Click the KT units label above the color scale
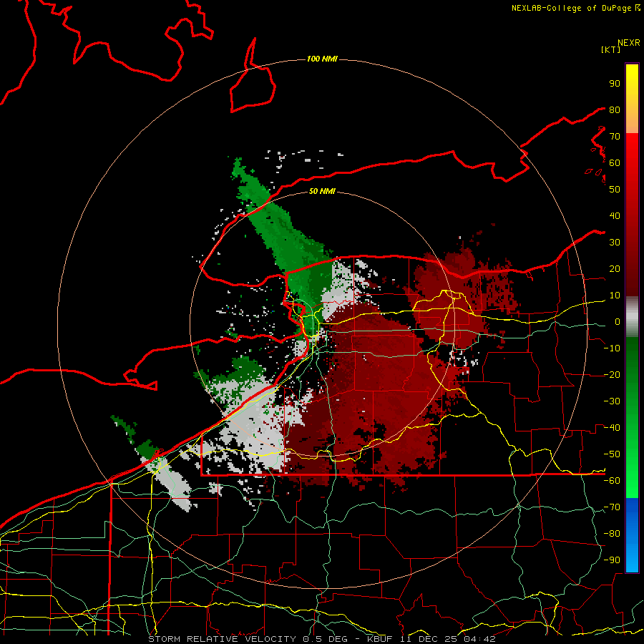 pyautogui.click(x=611, y=49)
